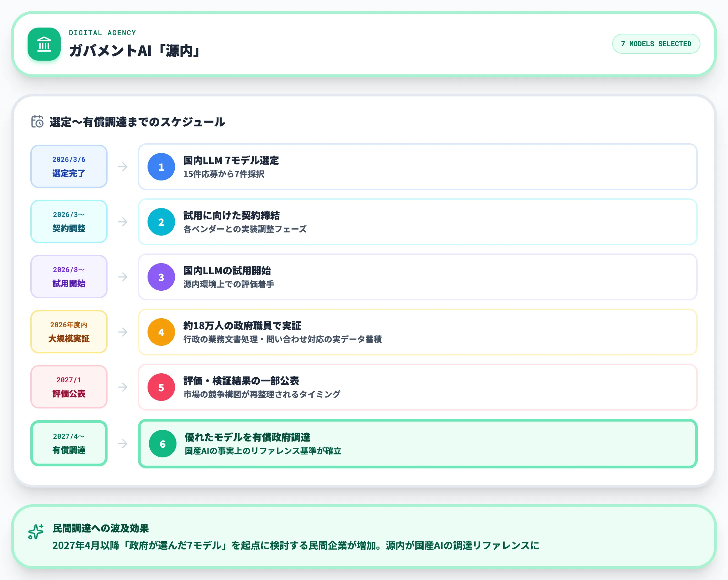This screenshot has width=728, height=580.
Task: Click the green step 6 circle
Action: pos(163,444)
